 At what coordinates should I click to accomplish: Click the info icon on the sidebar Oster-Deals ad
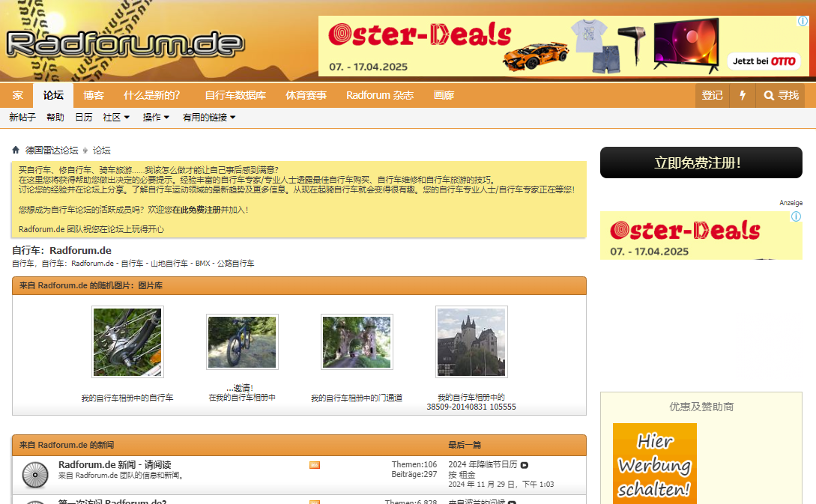pos(795,216)
